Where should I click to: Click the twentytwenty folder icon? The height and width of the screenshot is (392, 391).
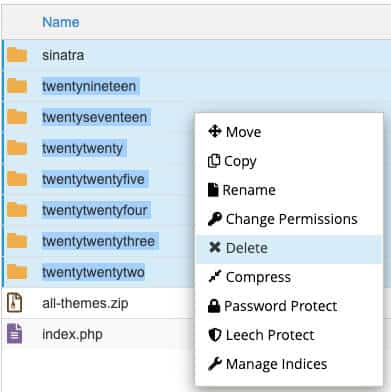[x=17, y=148]
